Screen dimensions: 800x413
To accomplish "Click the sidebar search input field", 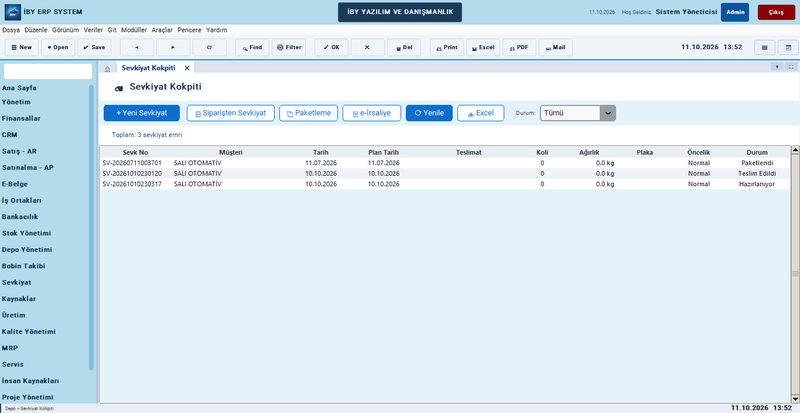I will point(48,71).
